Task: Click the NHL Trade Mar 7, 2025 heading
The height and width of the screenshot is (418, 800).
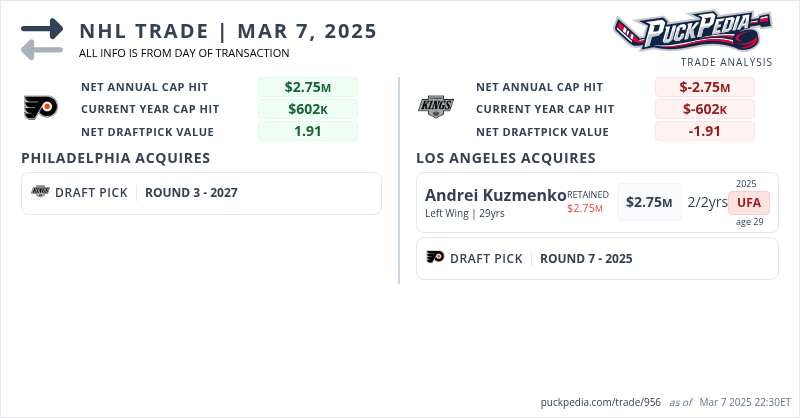Action: coord(228,31)
